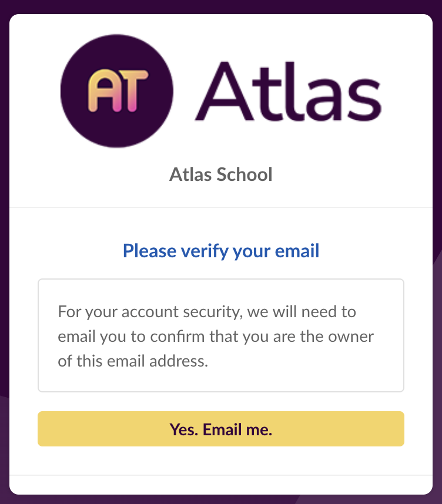Click the text of this email address.
This screenshot has width=442, height=504.
[x=133, y=361]
